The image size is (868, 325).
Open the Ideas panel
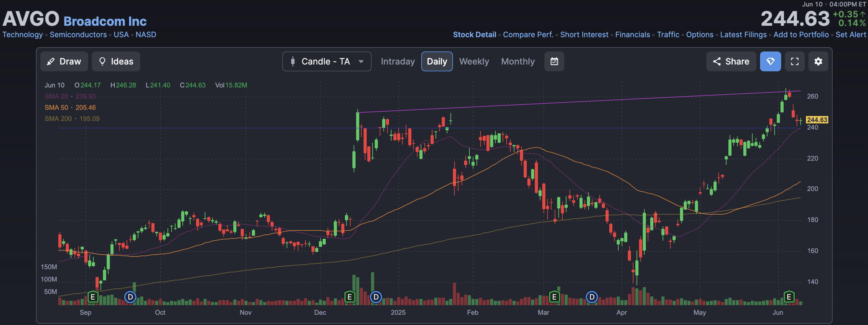(116, 61)
